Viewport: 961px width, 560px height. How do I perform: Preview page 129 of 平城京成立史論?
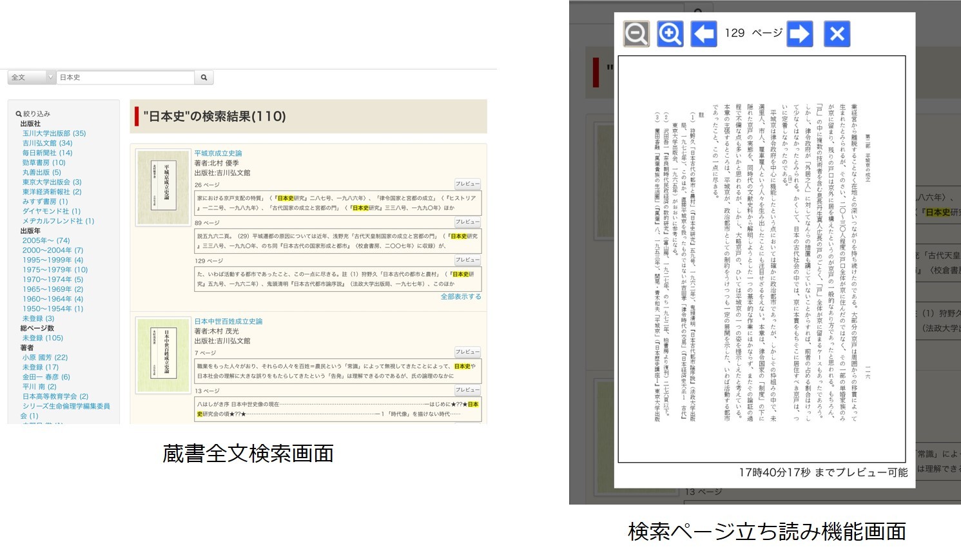pos(468,260)
